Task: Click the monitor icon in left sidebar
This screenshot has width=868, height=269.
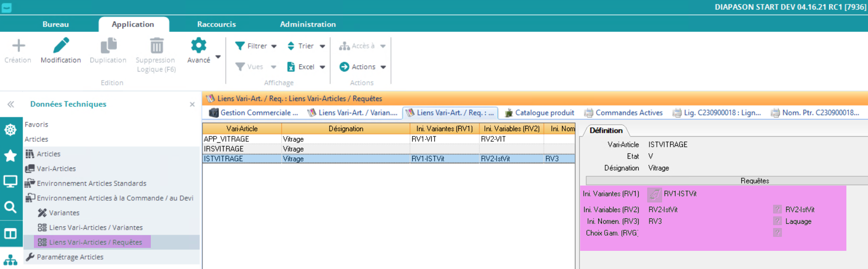Action: 10,182
